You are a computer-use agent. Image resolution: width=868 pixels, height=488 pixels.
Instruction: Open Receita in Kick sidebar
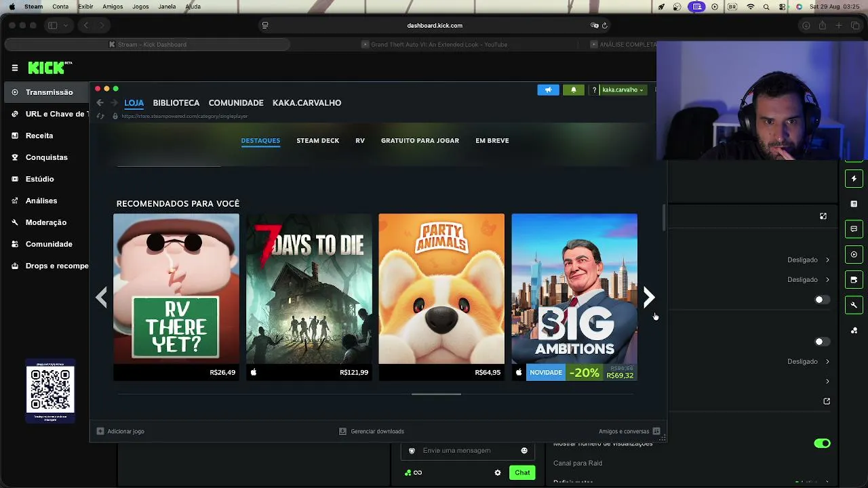(39, 136)
